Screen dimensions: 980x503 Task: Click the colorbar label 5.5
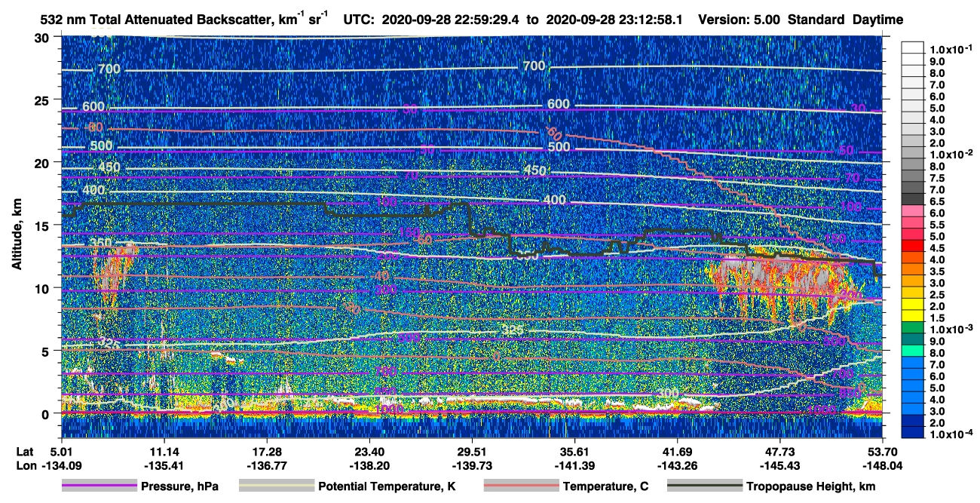tap(937, 224)
